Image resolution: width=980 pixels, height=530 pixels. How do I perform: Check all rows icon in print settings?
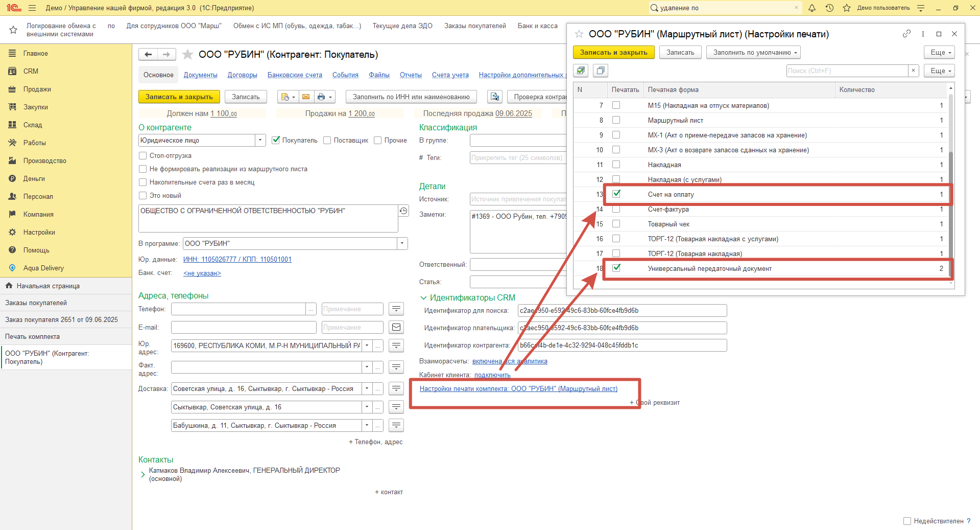[581, 71]
